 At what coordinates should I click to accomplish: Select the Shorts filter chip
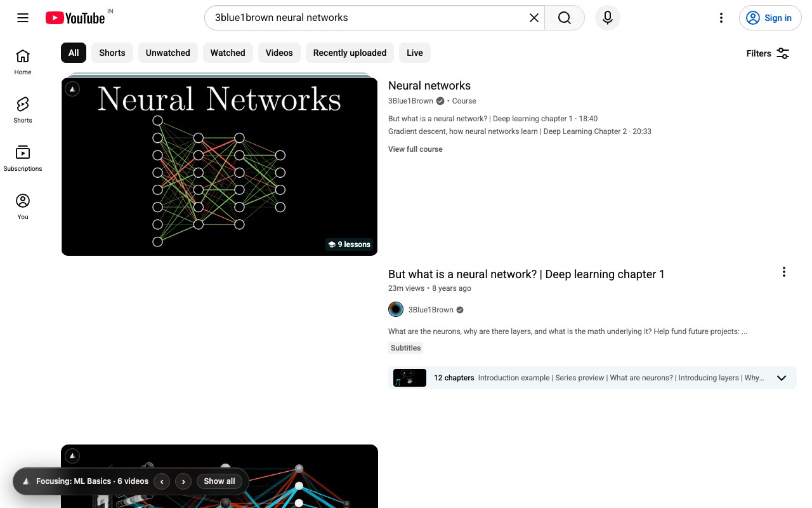[112, 53]
